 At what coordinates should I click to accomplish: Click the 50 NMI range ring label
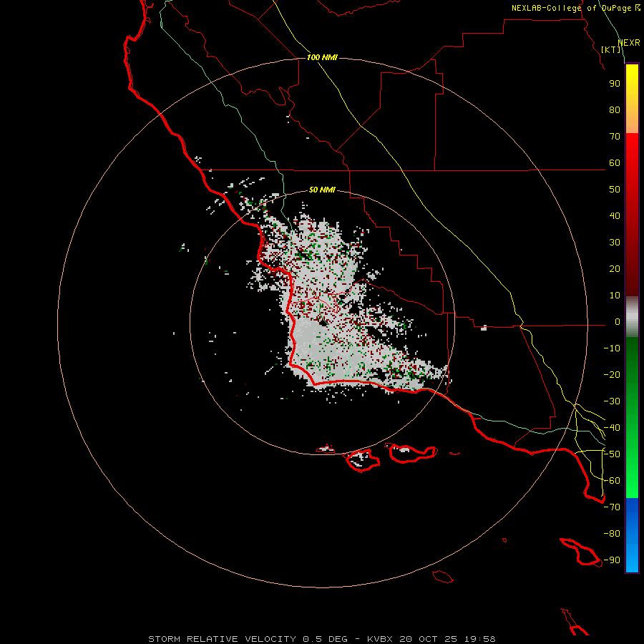pyautogui.click(x=322, y=190)
